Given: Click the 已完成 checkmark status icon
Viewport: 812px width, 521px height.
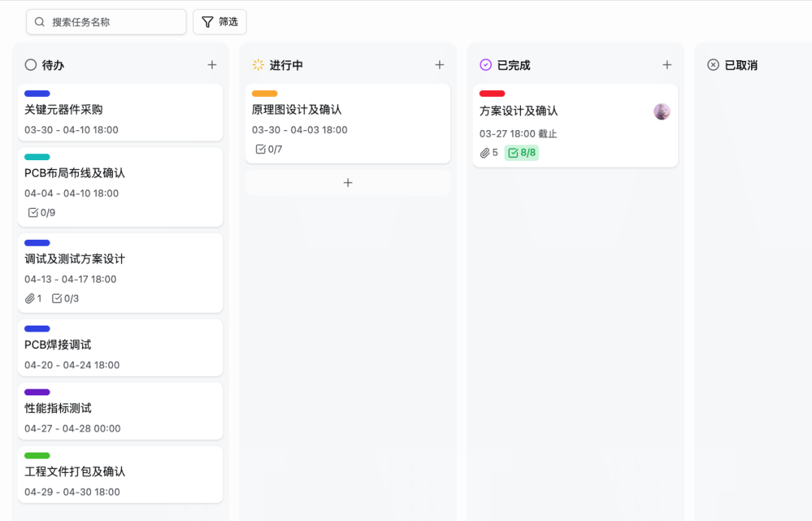Looking at the screenshot, I should tap(486, 65).
